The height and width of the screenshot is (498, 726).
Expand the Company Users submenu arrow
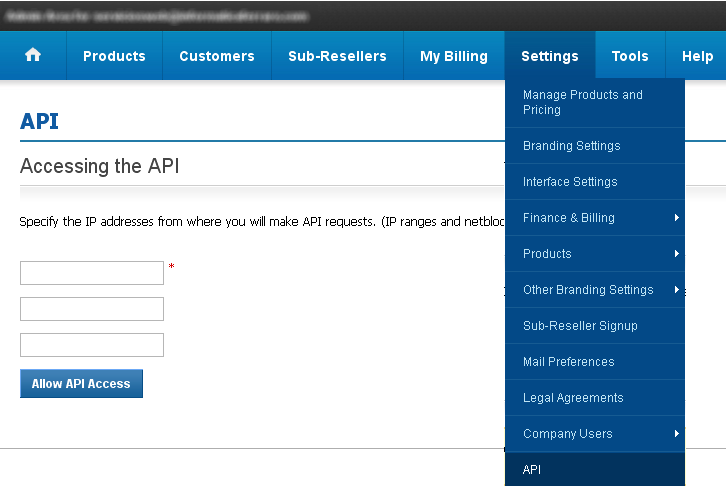(x=676, y=434)
